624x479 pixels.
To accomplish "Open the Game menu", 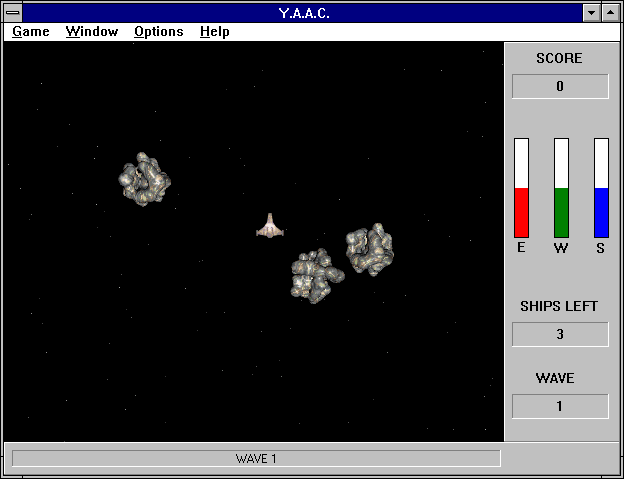I will click(31, 31).
